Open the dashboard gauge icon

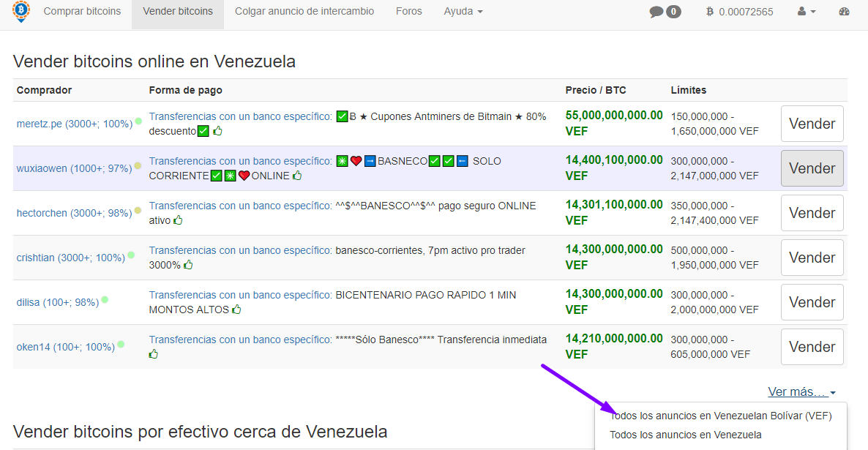844,11
